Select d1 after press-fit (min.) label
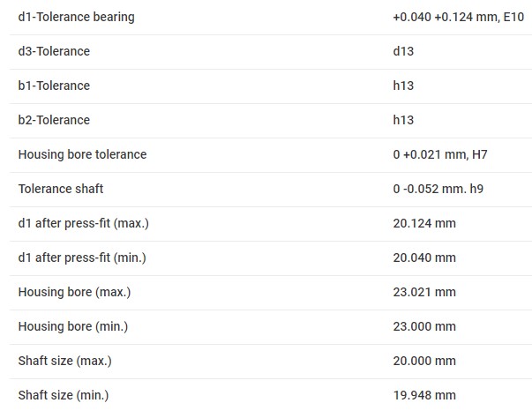 coord(82,258)
